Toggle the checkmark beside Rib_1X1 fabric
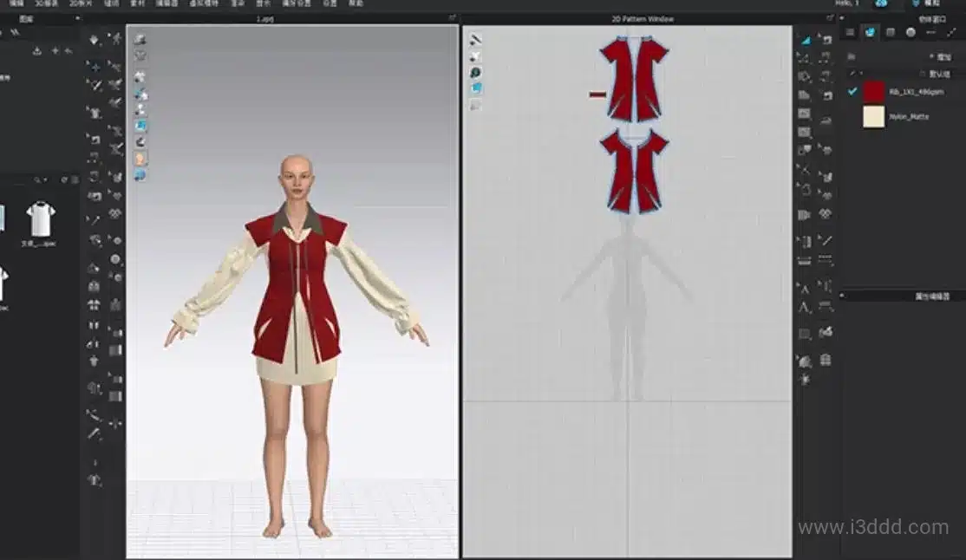 click(852, 91)
